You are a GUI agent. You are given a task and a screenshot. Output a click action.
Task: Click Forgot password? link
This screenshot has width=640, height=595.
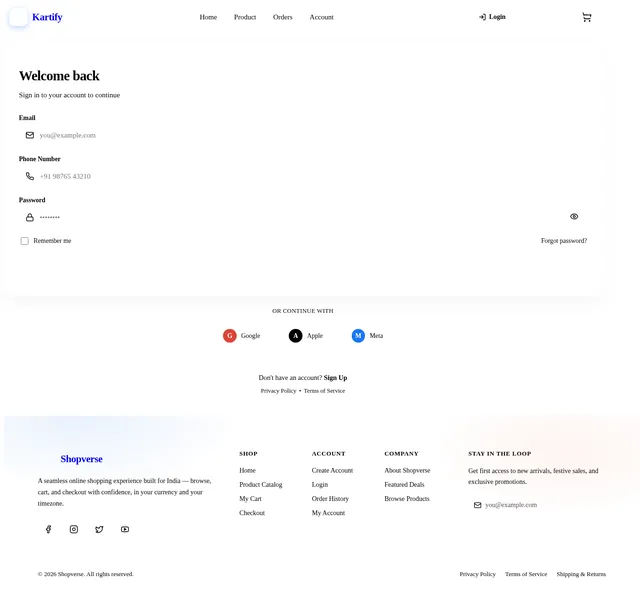click(564, 241)
